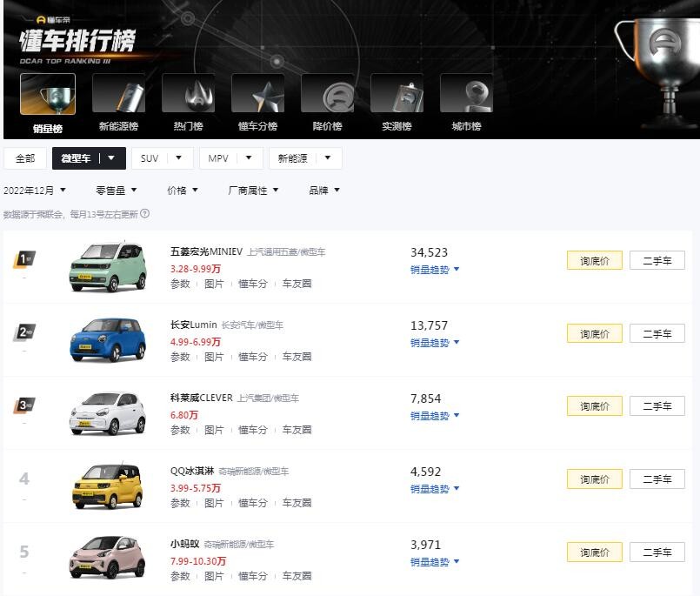This screenshot has height=596, width=700.
Task: Select the 全部 vehicle type filter
Action: (x=25, y=158)
